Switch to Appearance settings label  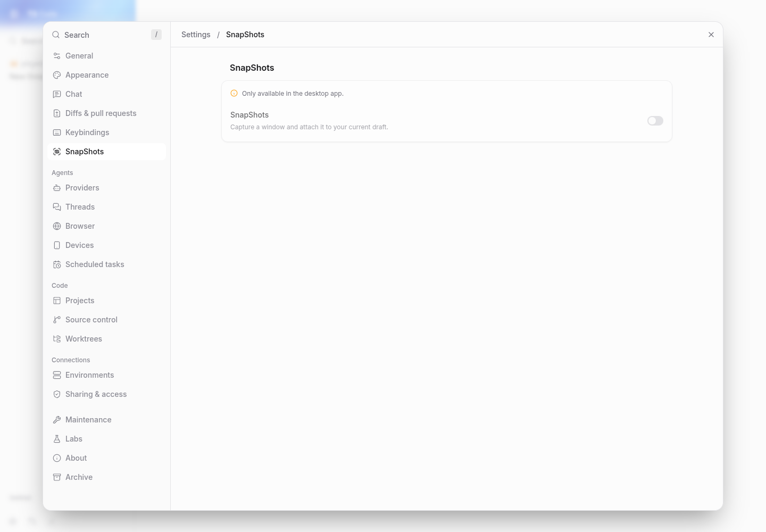87,75
